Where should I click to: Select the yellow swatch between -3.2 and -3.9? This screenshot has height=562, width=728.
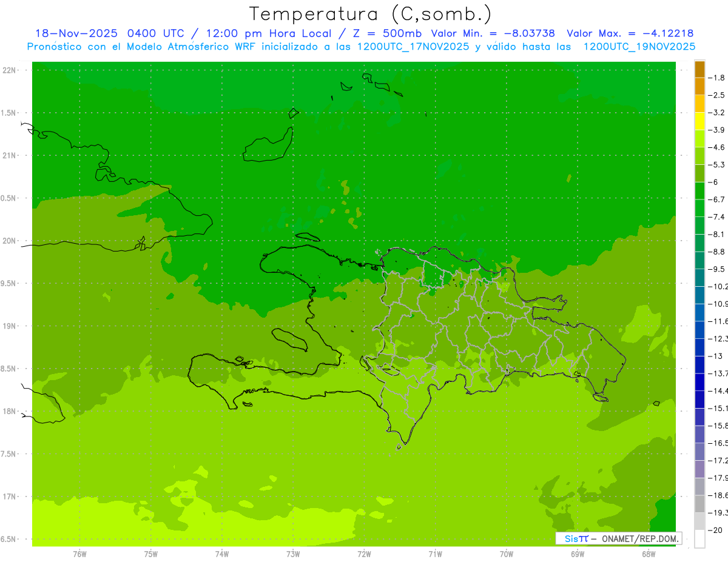[699, 121]
